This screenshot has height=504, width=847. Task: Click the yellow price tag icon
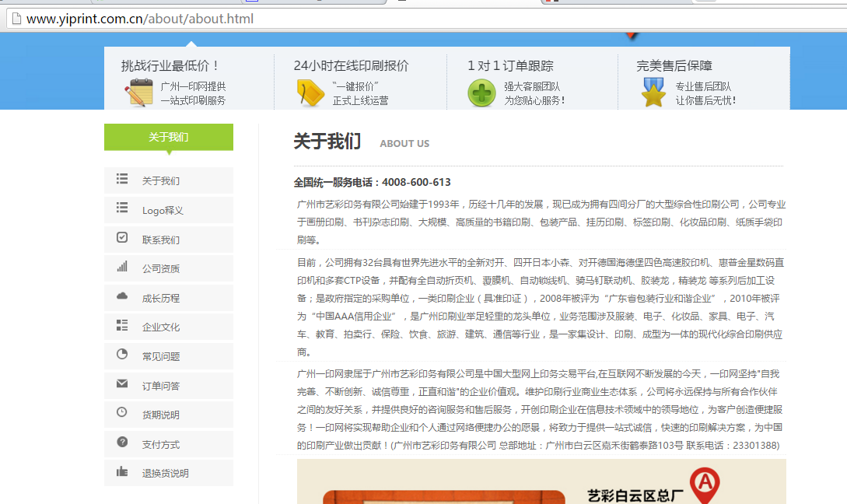tap(310, 93)
